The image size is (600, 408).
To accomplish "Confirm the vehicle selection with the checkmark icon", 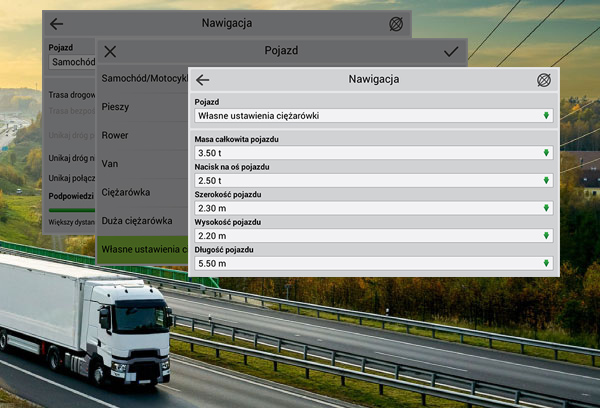I will coord(451,51).
